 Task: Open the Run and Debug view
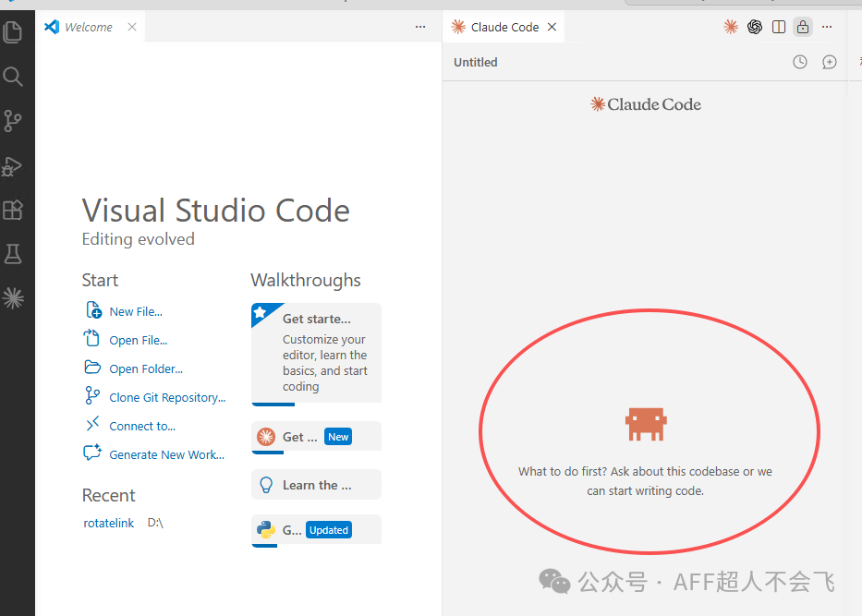click(13, 166)
